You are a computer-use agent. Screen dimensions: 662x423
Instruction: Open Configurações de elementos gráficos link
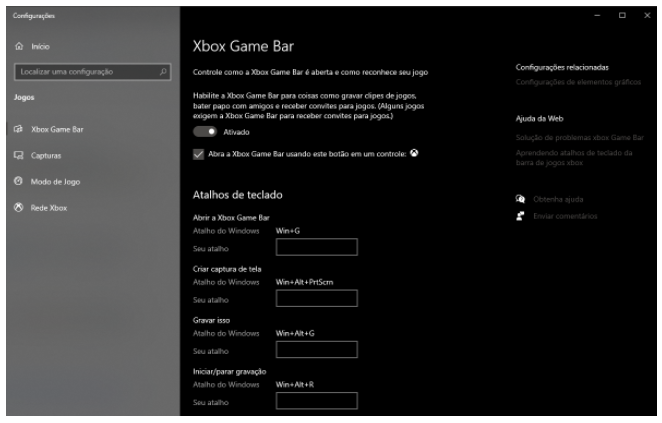(578, 82)
